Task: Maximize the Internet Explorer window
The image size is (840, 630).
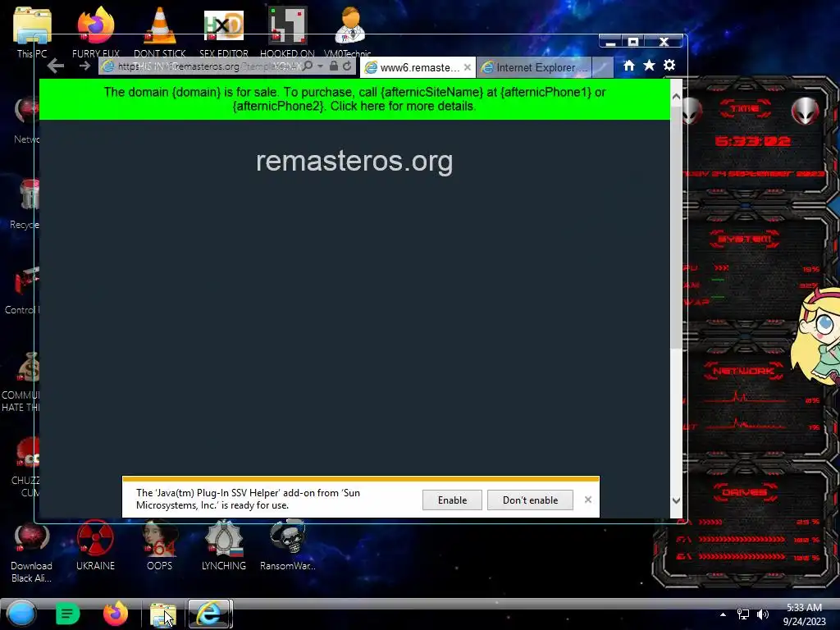Action: pos(633,42)
